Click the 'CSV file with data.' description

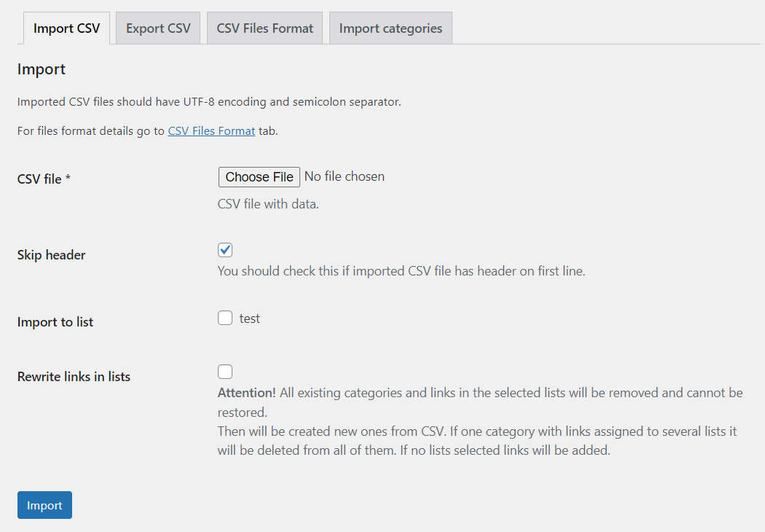[x=268, y=204]
